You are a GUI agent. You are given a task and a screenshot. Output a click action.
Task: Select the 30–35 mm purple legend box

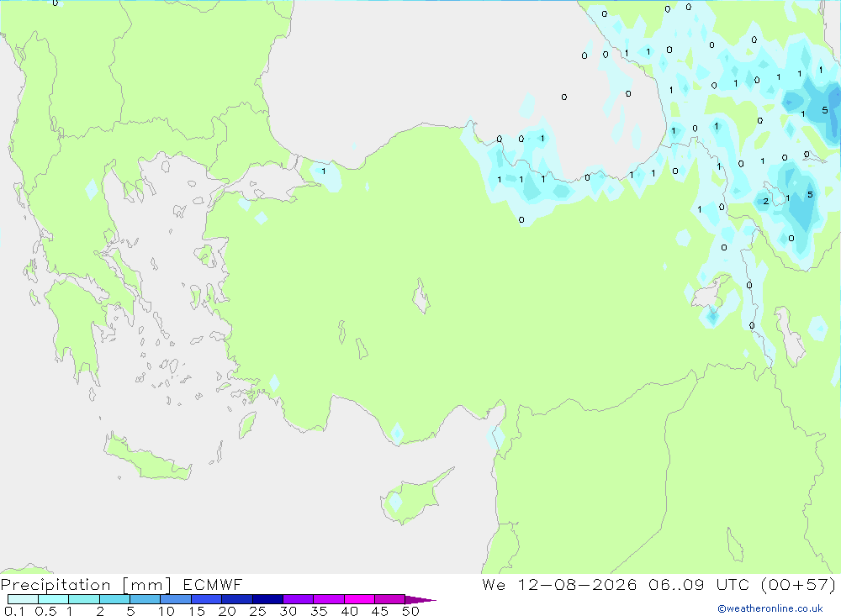click(299, 599)
